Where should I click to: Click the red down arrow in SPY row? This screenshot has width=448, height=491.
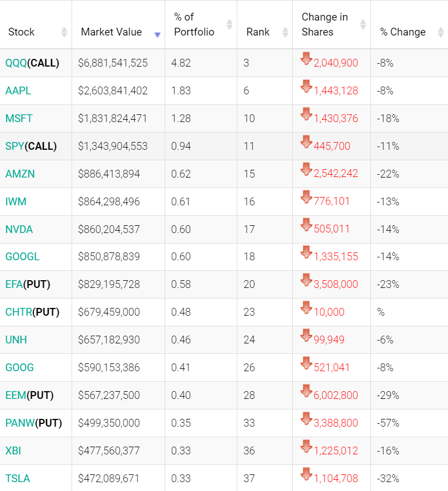pyautogui.click(x=306, y=142)
